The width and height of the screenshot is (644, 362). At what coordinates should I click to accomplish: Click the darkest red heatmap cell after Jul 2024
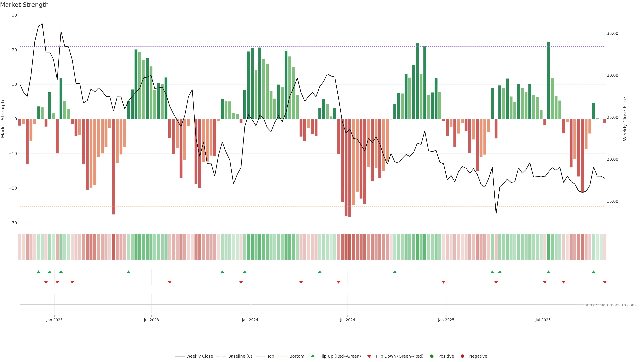tap(350, 247)
